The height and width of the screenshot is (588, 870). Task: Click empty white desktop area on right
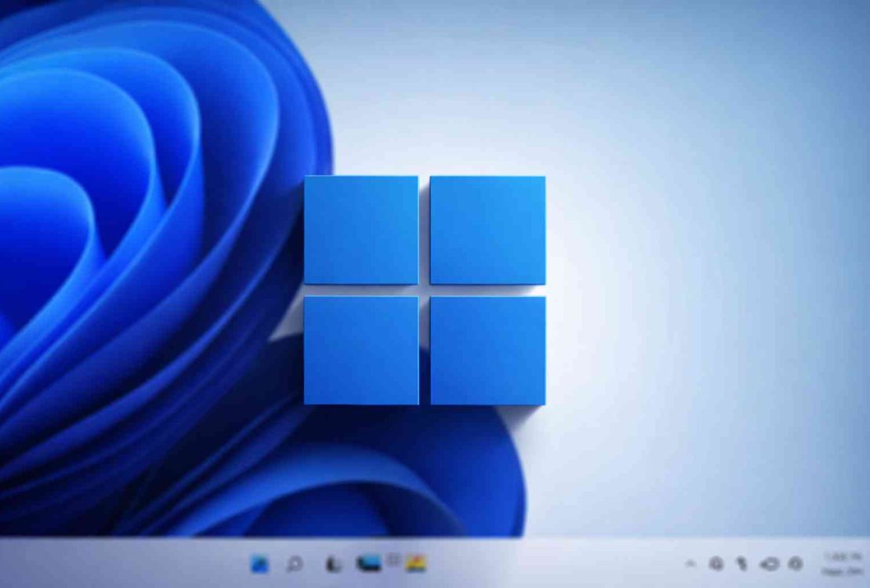tap(705, 274)
